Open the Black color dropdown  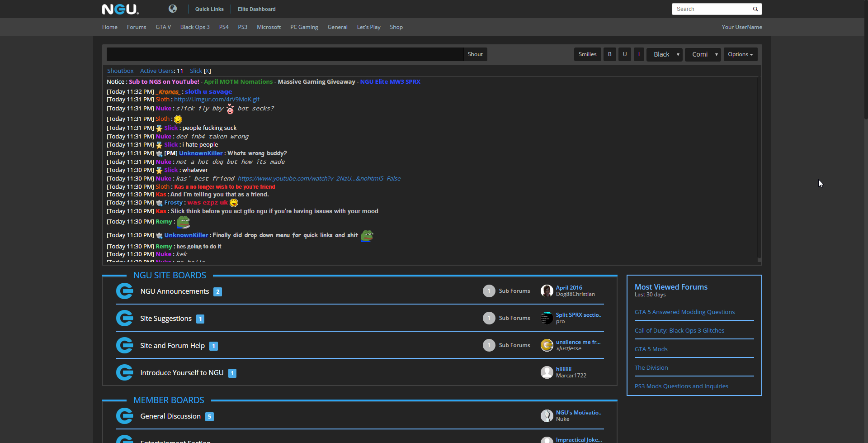point(664,54)
